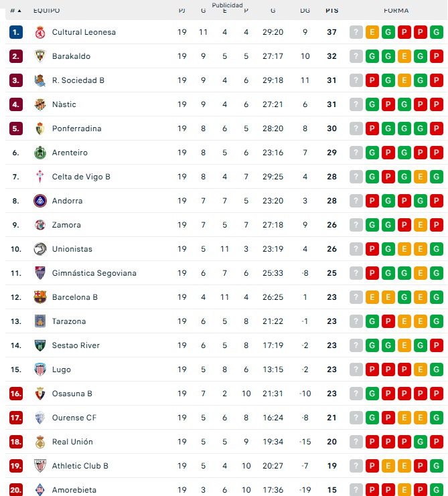The height and width of the screenshot is (496, 448).
Task: Click Amorebieta's last green G form badge
Action: [437, 490]
